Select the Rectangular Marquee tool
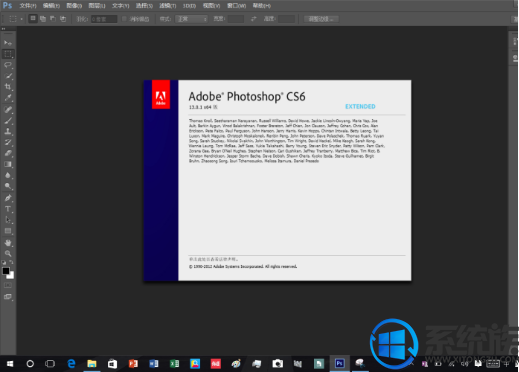Viewport: 519px width, 372px height. (x=8, y=54)
